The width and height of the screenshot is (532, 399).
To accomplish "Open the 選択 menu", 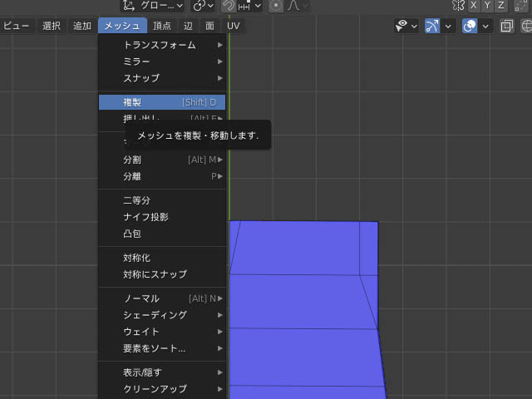I will coord(52,26).
